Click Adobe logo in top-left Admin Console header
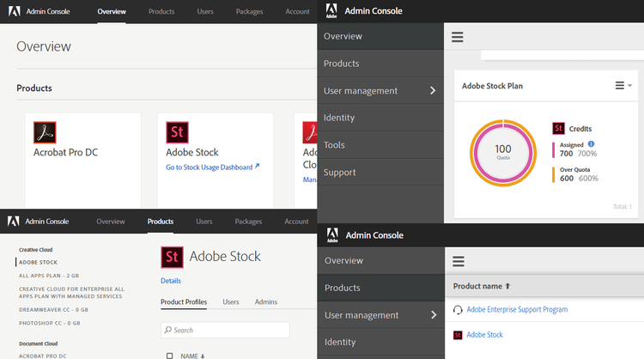 click(15, 11)
